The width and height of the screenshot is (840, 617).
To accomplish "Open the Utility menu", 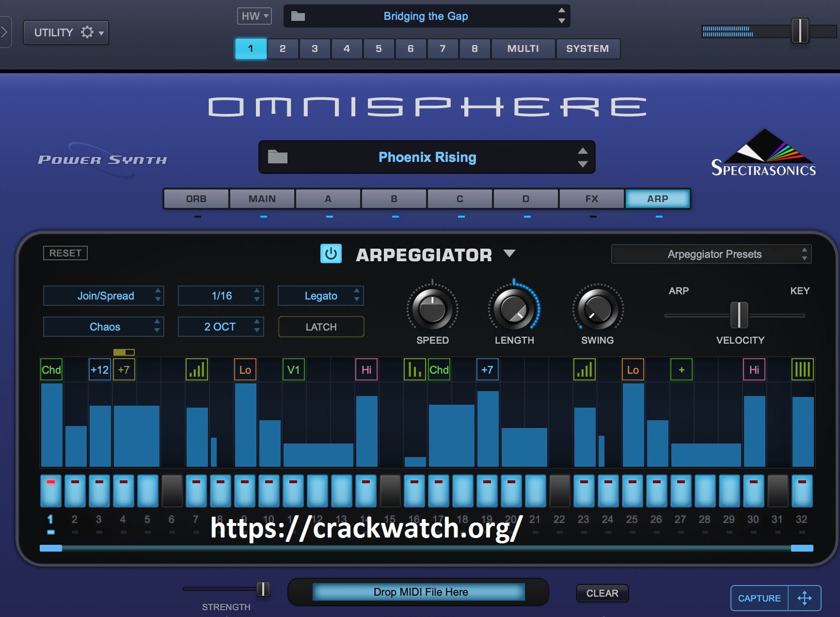I will [x=66, y=32].
